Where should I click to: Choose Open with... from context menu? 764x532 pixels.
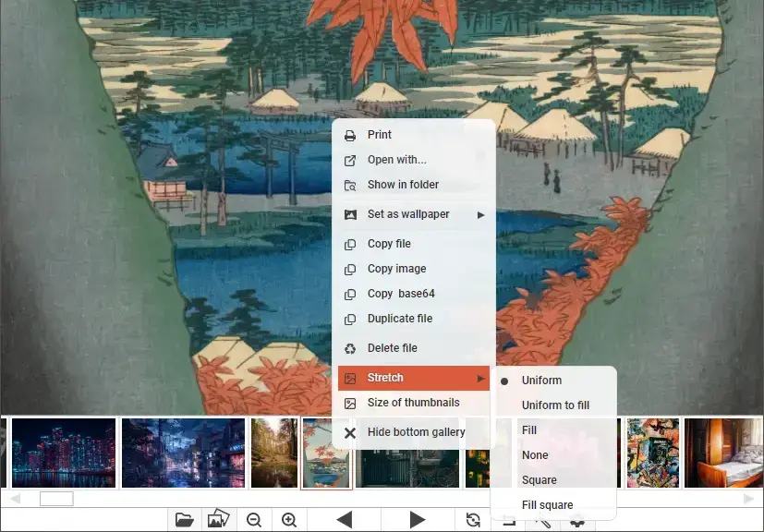[x=396, y=160]
